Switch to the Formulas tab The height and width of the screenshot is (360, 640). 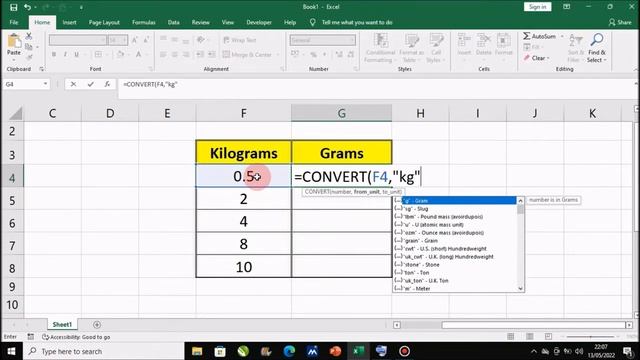(144, 22)
